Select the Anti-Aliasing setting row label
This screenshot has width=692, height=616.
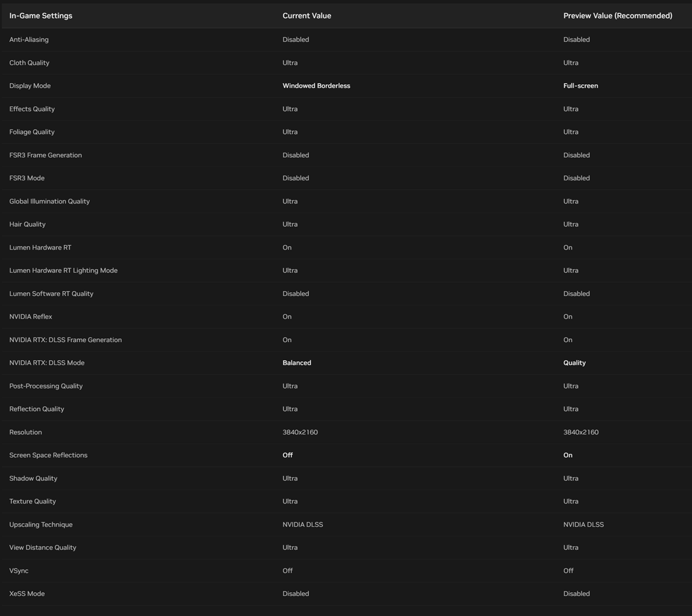(29, 40)
